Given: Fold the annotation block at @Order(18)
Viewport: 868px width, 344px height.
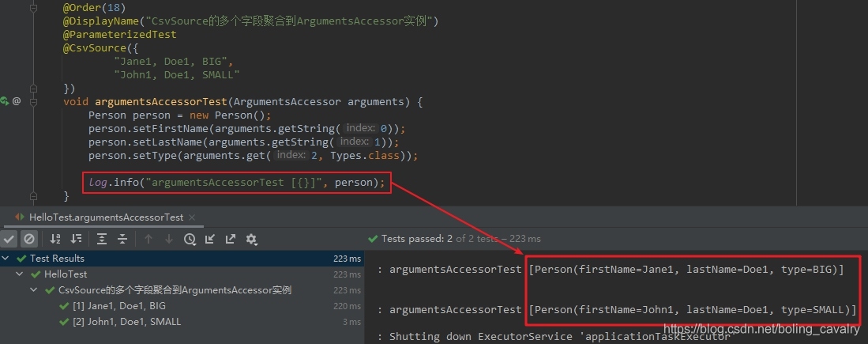Looking at the screenshot, I should 34,9.
